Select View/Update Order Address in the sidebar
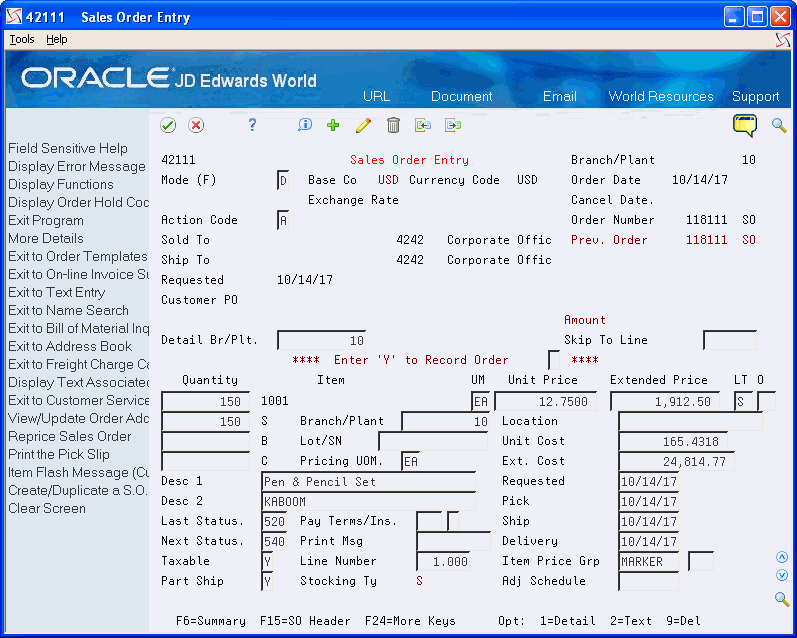The width and height of the screenshot is (797, 638). (79, 418)
